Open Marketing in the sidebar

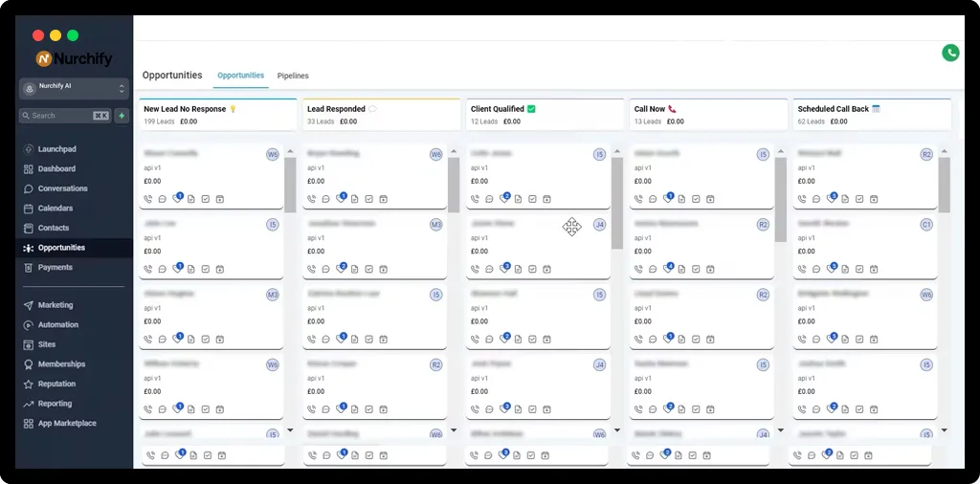point(55,305)
